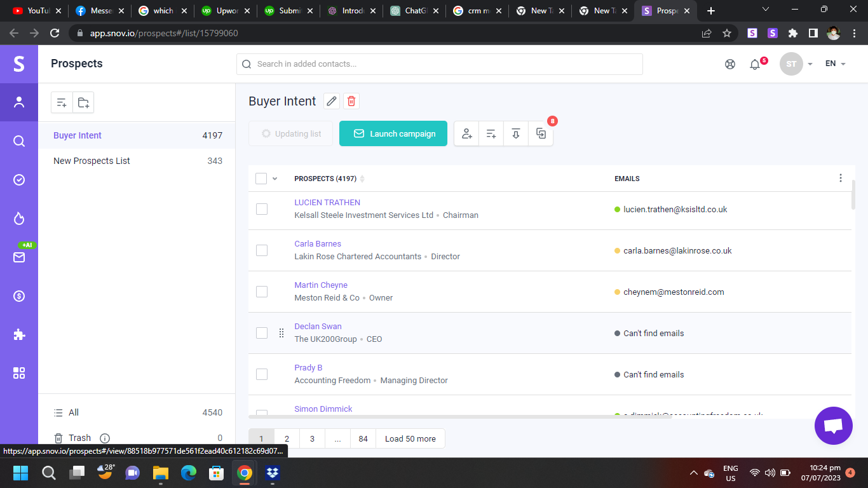Open the integrations puzzle sidebar icon
The width and height of the screenshot is (868, 488).
point(19,335)
